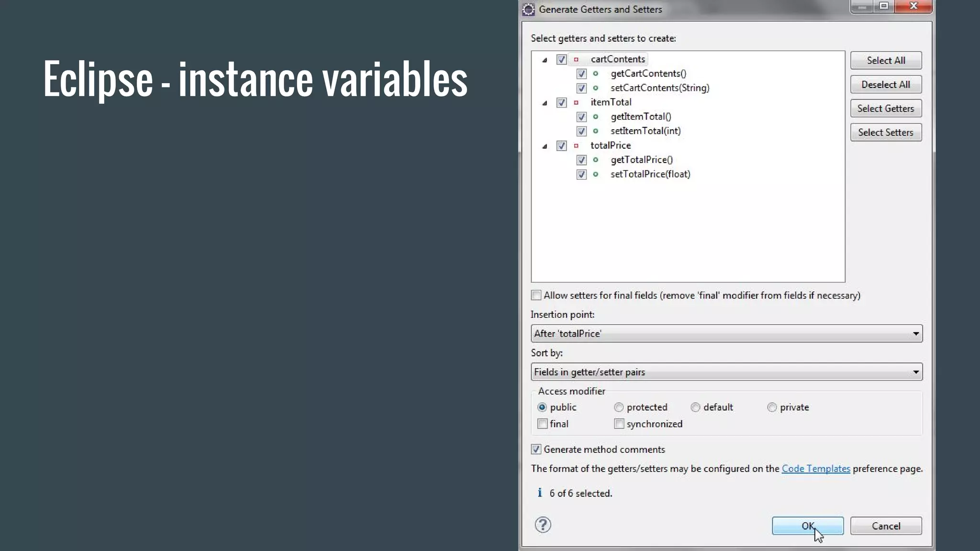
Task: Disable Generate method comments checkbox
Action: click(536, 450)
